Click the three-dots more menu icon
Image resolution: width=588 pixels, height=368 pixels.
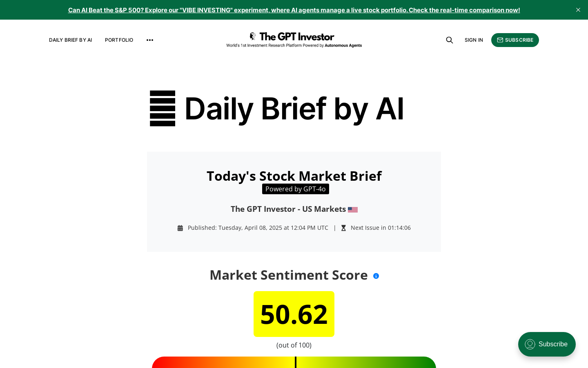click(x=150, y=40)
